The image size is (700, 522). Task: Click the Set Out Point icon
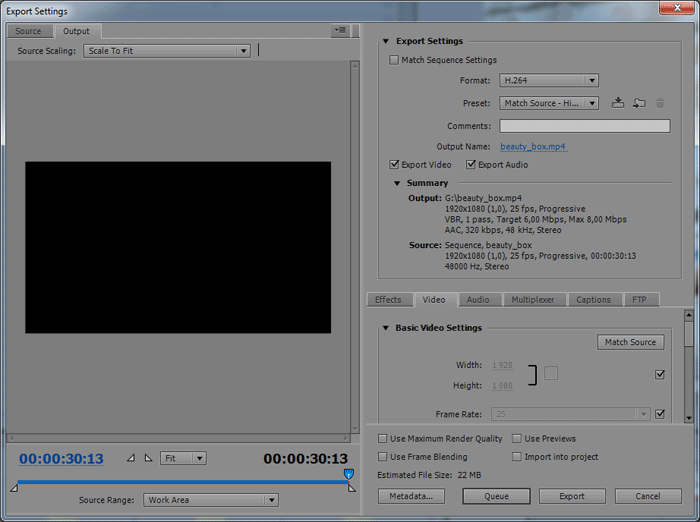148,458
